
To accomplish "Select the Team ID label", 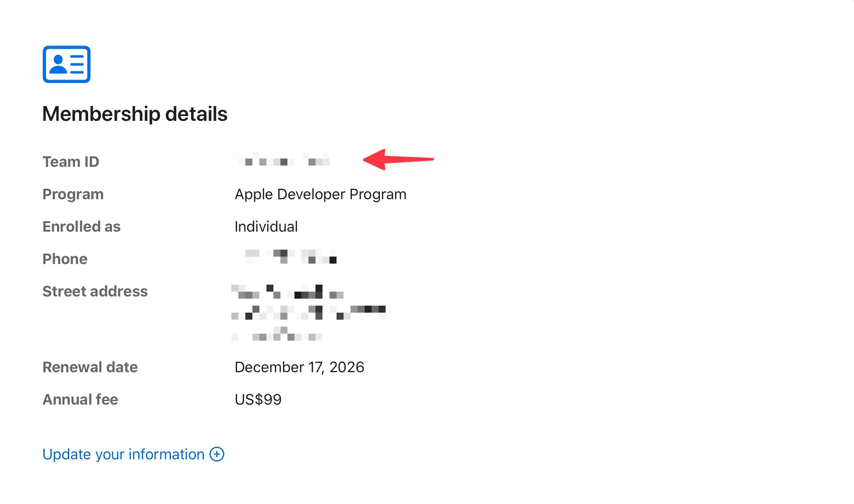I will pyautogui.click(x=71, y=162).
